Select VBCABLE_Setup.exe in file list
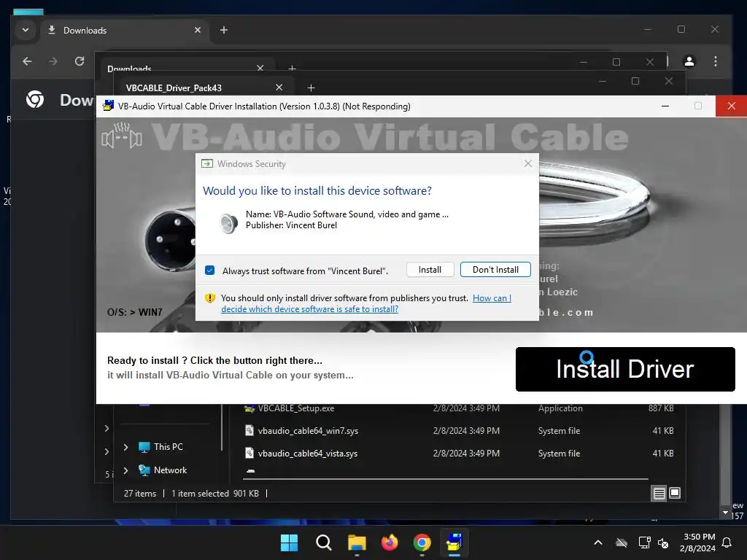The image size is (747, 560). tap(296, 408)
